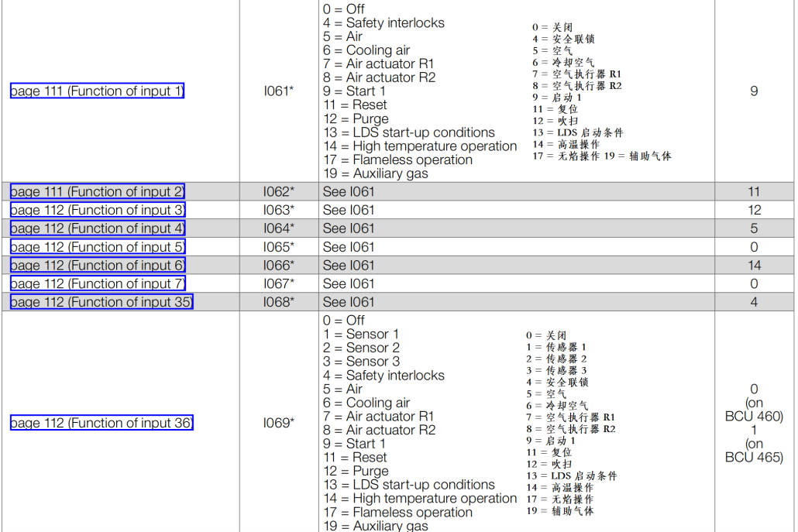Follow the 'Function of input 2' link

click(x=97, y=191)
